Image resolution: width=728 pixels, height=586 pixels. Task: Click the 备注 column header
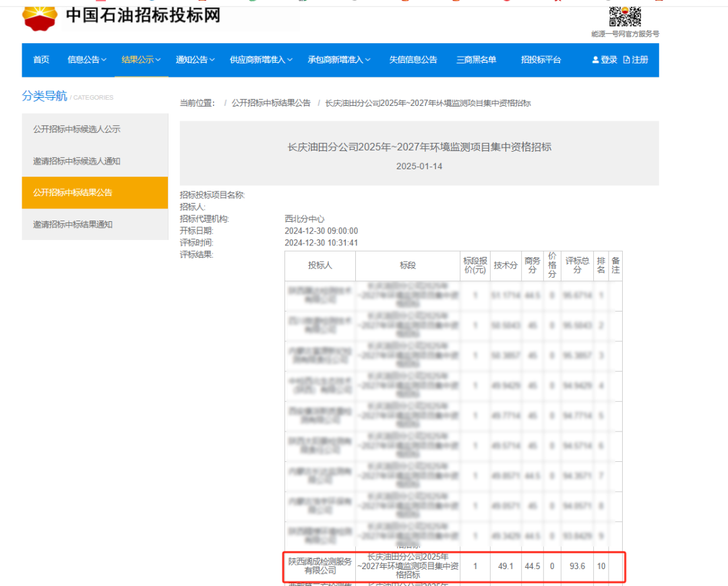point(615,266)
